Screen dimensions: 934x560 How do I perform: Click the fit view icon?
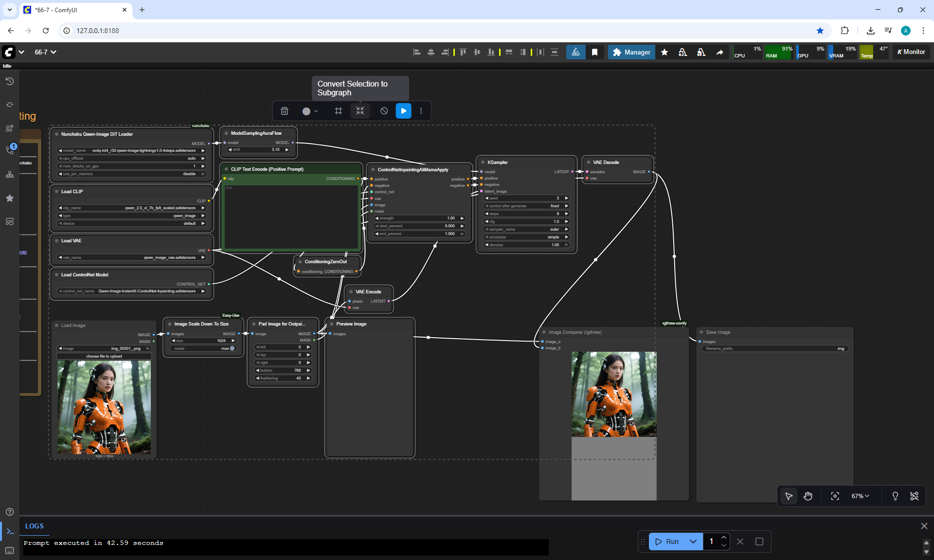pyautogui.click(x=835, y=496)
